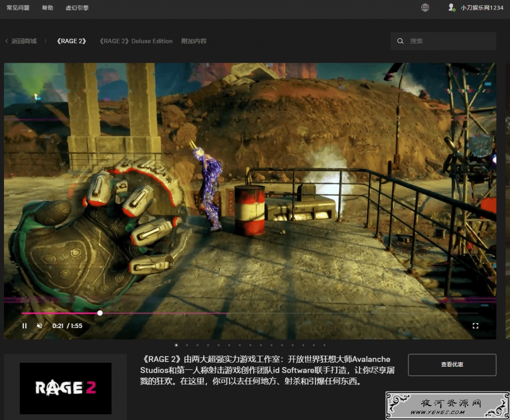The image size is (510, 420).
Task: Open account name 小刀娱乐网1234
Action: pos(482,7)
